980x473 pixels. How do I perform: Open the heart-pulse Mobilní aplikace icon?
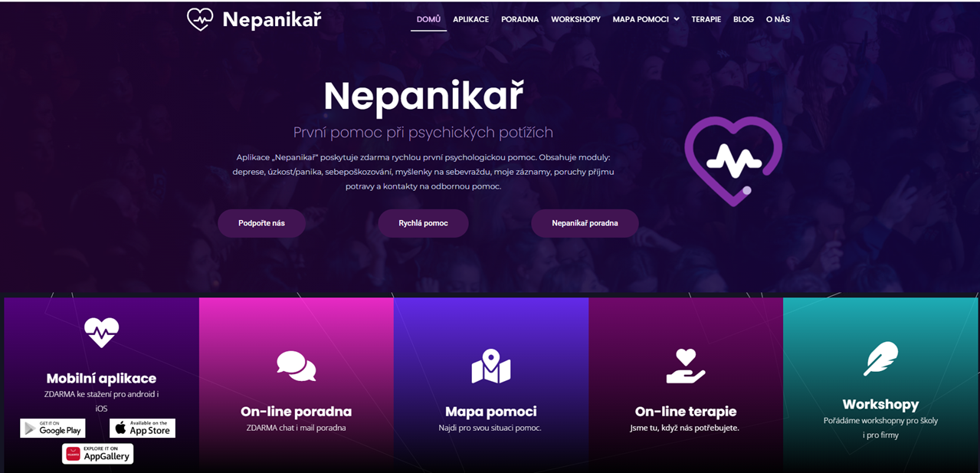point(102,333)
